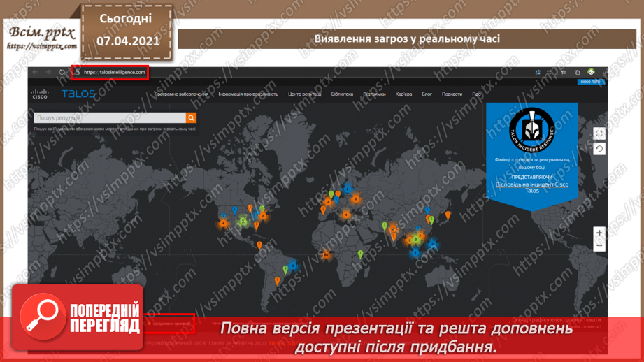This screenshot has width=644, height=362.
Task: Click the Всім.pptx site logo
Action: (x=42, y=37)
